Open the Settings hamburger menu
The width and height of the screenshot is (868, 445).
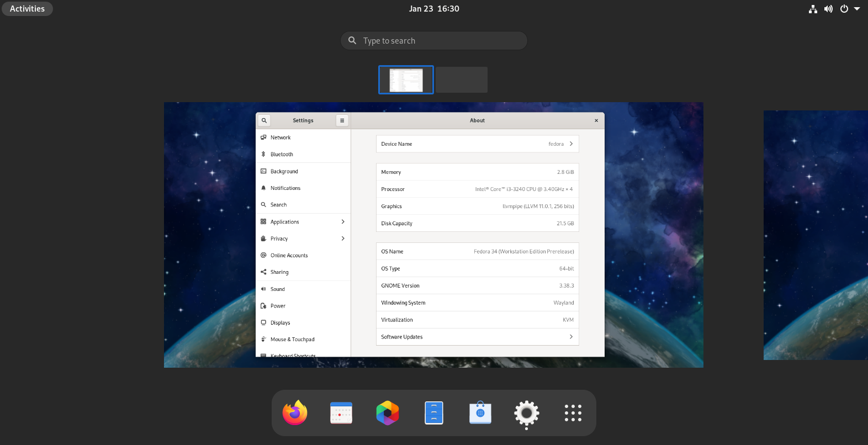(x=342, y=120)
